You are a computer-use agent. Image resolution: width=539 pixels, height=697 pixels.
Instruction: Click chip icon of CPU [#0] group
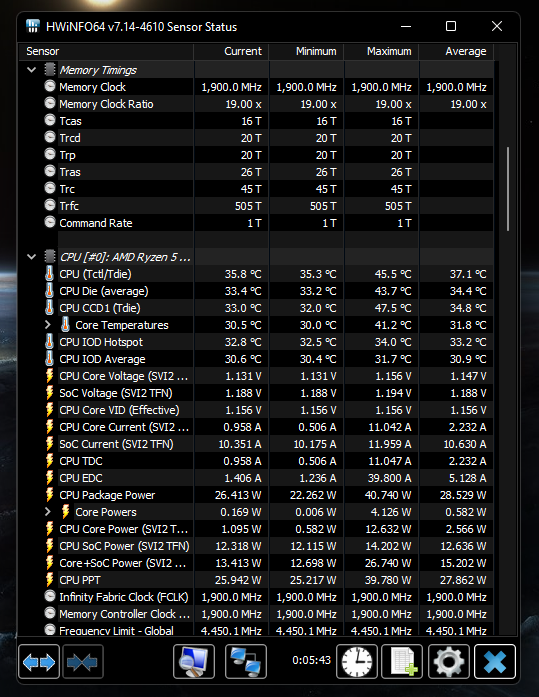[x=50, y=256]
